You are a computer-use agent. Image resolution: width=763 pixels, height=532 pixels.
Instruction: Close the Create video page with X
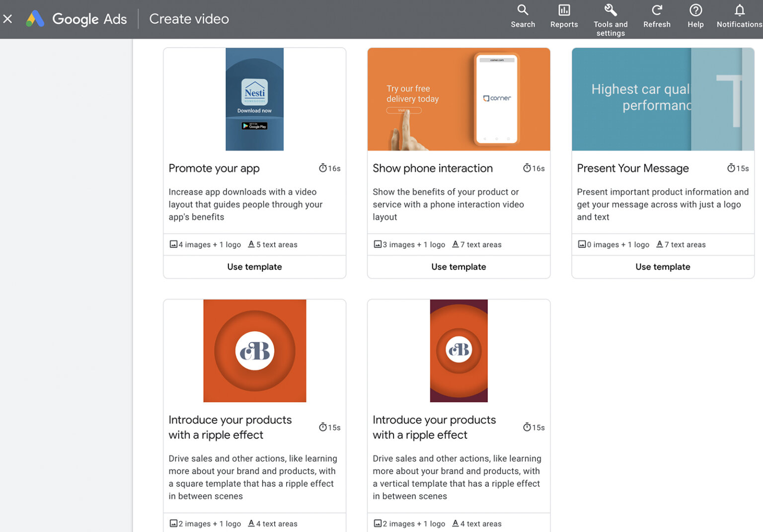8,19
